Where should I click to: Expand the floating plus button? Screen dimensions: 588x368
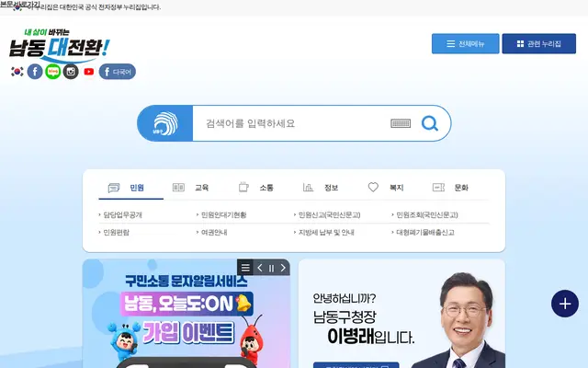[565, 304]
